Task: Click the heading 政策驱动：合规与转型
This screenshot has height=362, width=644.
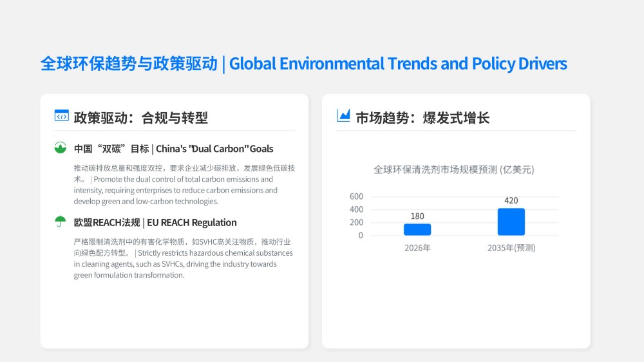Action: [x=141, y=118]
